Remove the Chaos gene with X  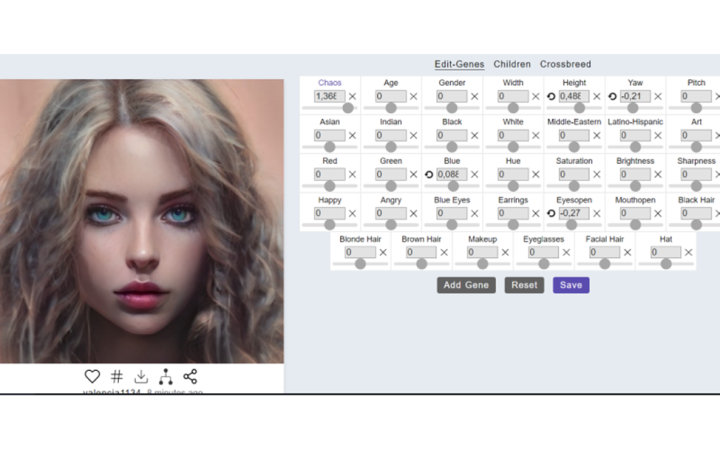point(352,97)
